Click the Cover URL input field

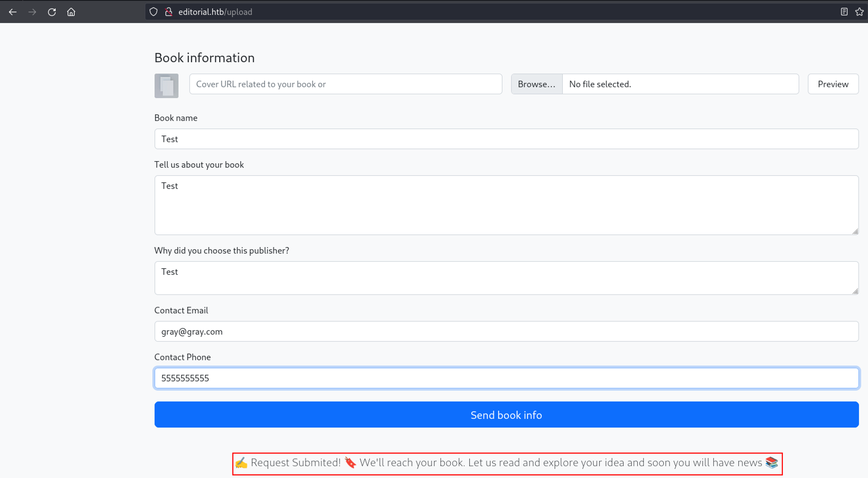pyautogui.click(x=345, y=84)
